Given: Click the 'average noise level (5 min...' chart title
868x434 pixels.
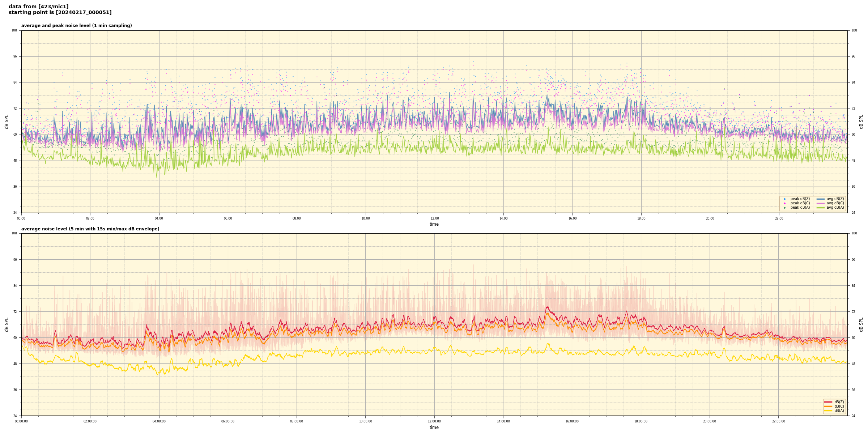Looking at the screenshot, I should click(x=90, y=229).
